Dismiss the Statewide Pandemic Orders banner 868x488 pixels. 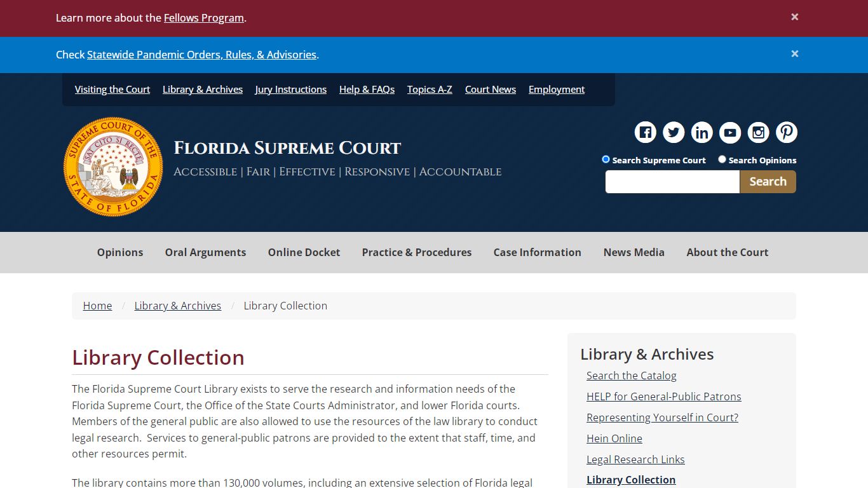[x=794, y=54]
